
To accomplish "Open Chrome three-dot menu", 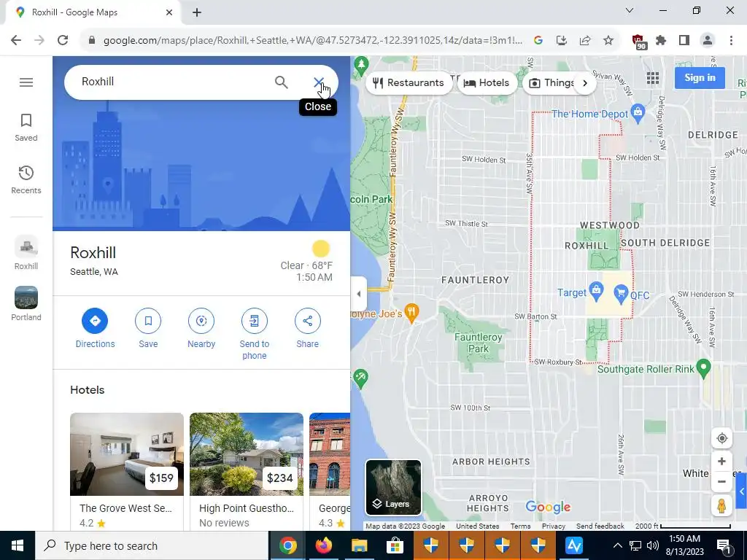I will (731, 41).
